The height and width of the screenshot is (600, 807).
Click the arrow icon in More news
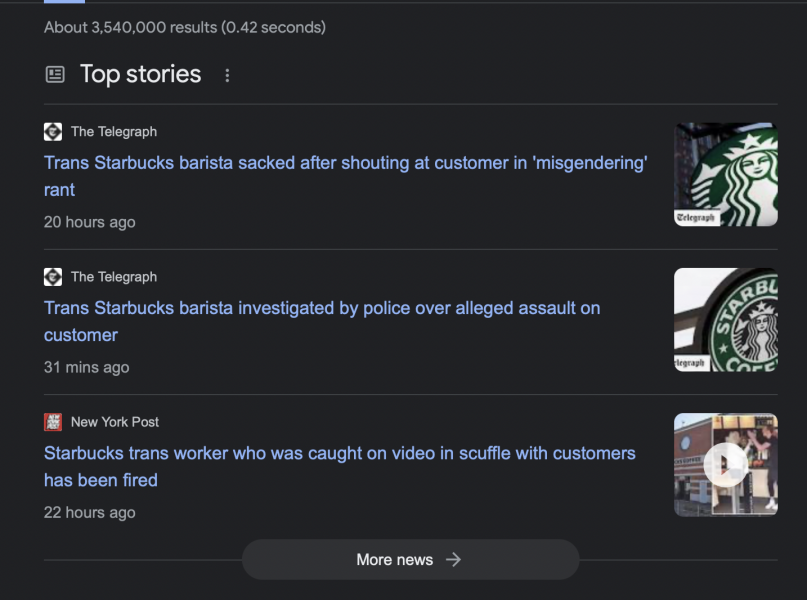453,559
